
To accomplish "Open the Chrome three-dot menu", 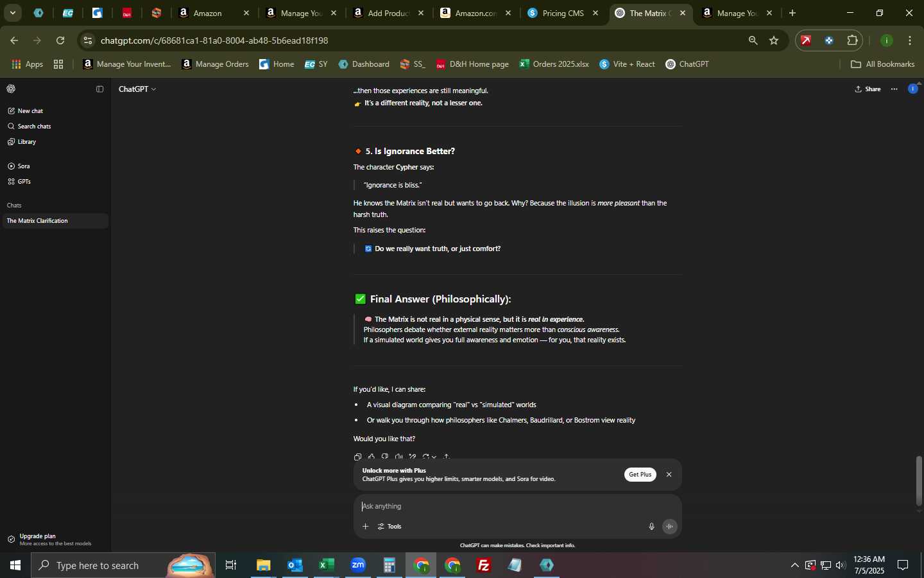I will point(910,40).
